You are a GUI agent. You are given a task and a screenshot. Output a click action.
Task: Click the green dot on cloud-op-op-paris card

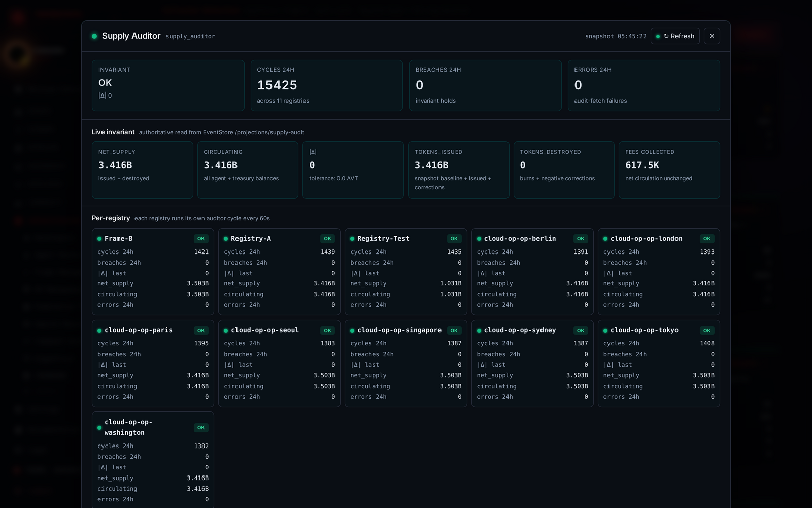pyautogui.click(x=99, y=331)
